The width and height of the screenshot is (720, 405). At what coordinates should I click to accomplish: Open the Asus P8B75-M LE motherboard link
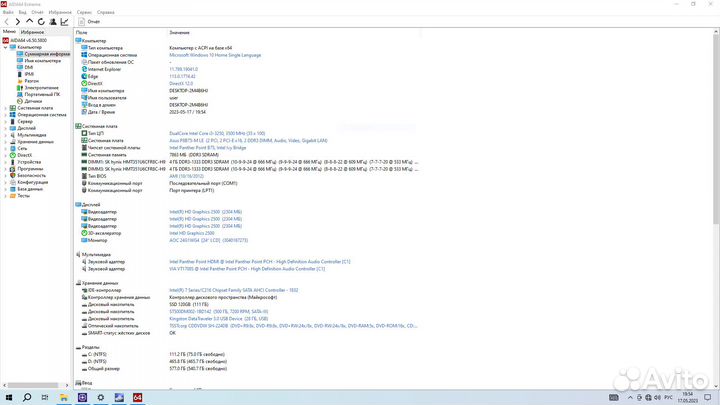248,141
